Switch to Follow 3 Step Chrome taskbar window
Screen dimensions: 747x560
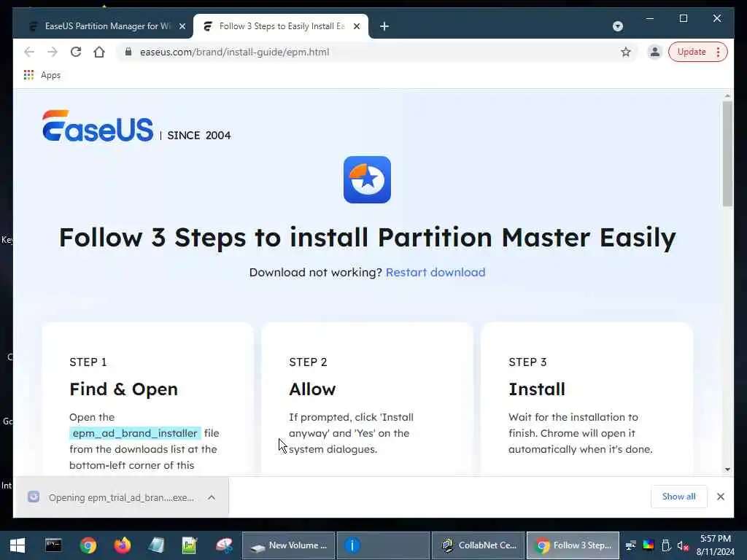573,545
